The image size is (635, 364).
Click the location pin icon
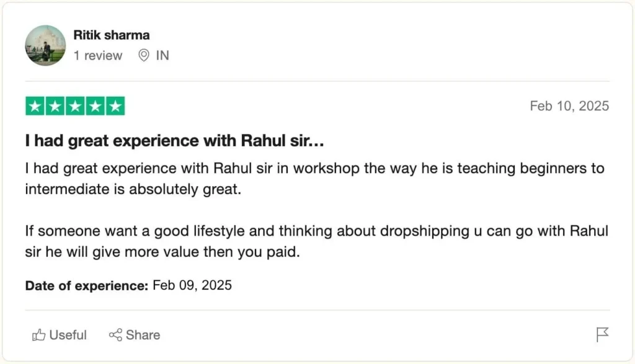click(144, 56)
